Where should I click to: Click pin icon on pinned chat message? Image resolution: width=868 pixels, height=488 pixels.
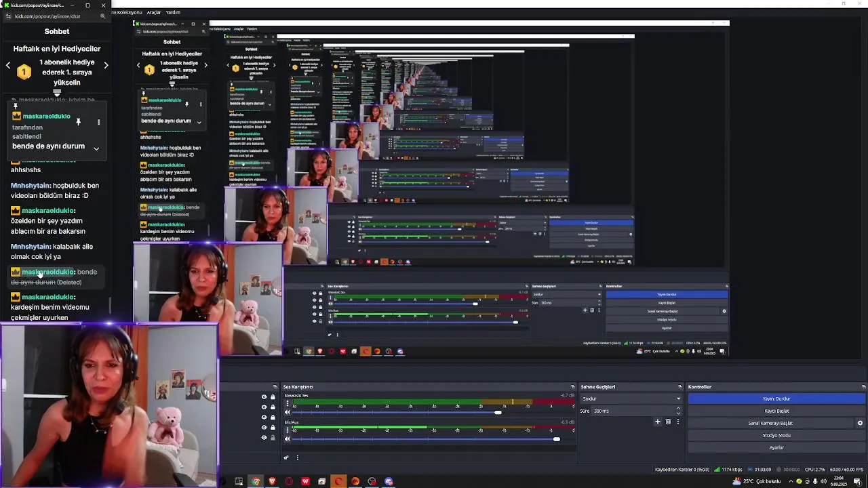coord(78,122)
